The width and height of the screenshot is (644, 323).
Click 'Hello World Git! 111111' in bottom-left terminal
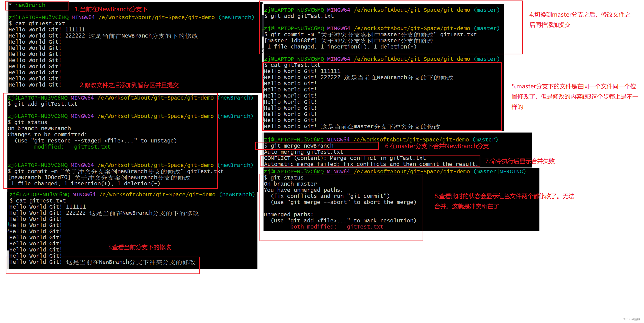[x=48, y=207]
